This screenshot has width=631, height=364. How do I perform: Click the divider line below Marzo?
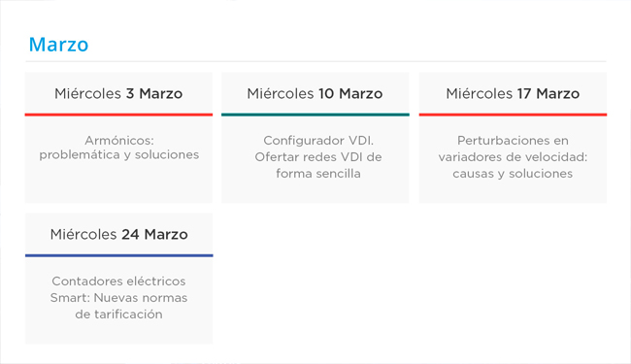tap(315, 61)
